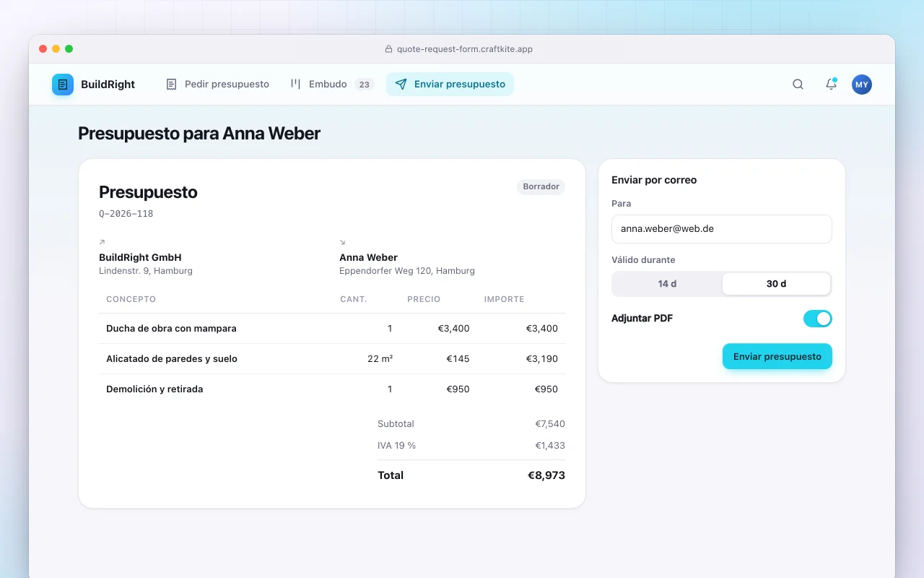Open the Embudo tab
The width and height of the screenshot is (924, 578).
tap(331, 85)
